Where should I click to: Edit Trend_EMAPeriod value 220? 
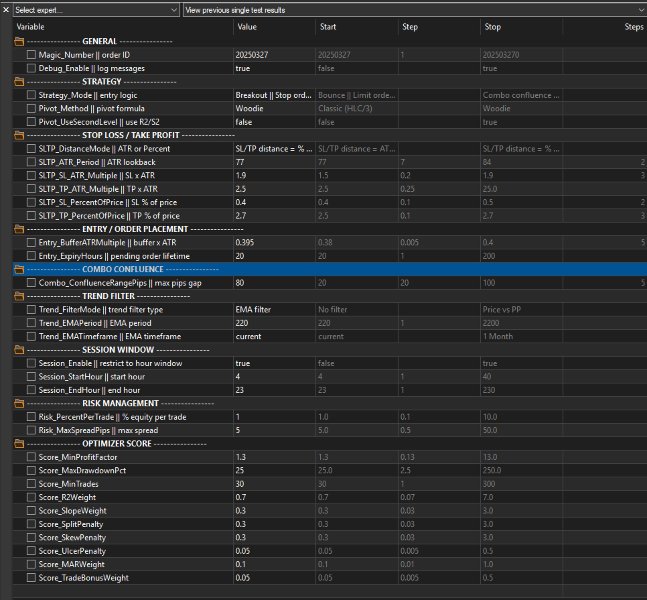(274, 323)
